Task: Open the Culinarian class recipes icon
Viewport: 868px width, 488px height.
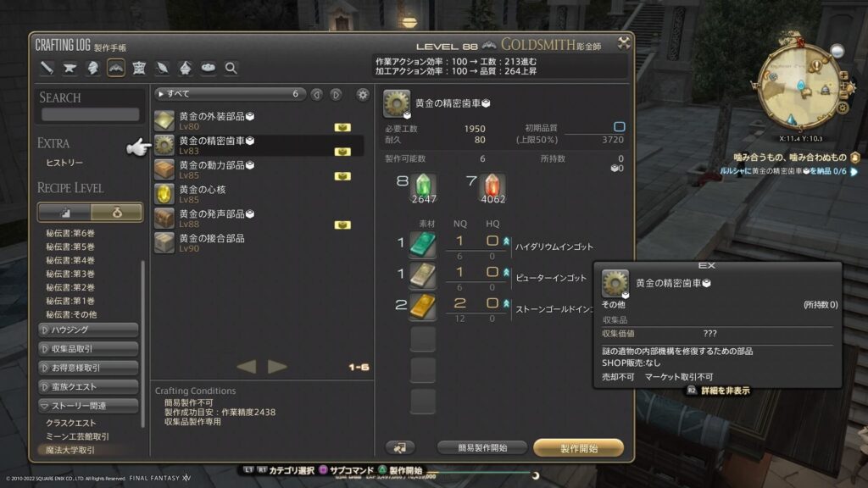Action: point(209,68)
